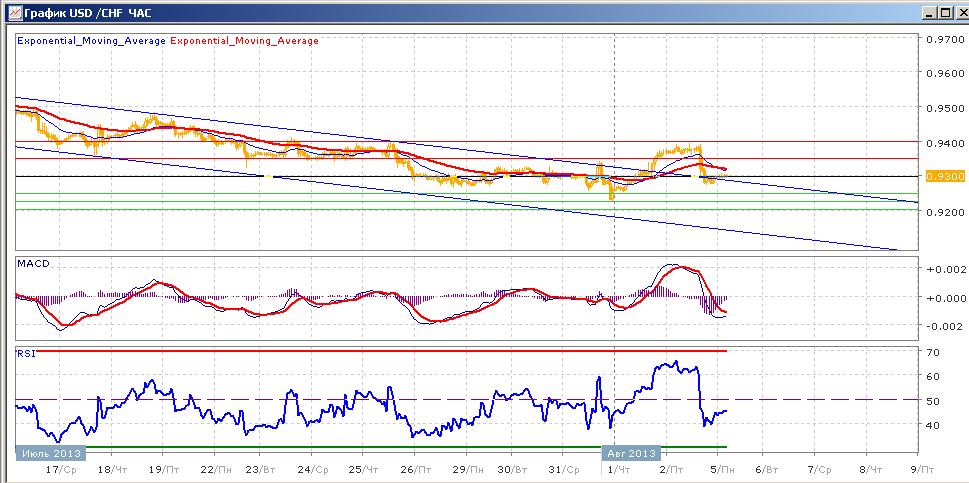Click the MACD +0.002 scale label
Viewport: 969px width, 483px height.
(x=944, y=269)
